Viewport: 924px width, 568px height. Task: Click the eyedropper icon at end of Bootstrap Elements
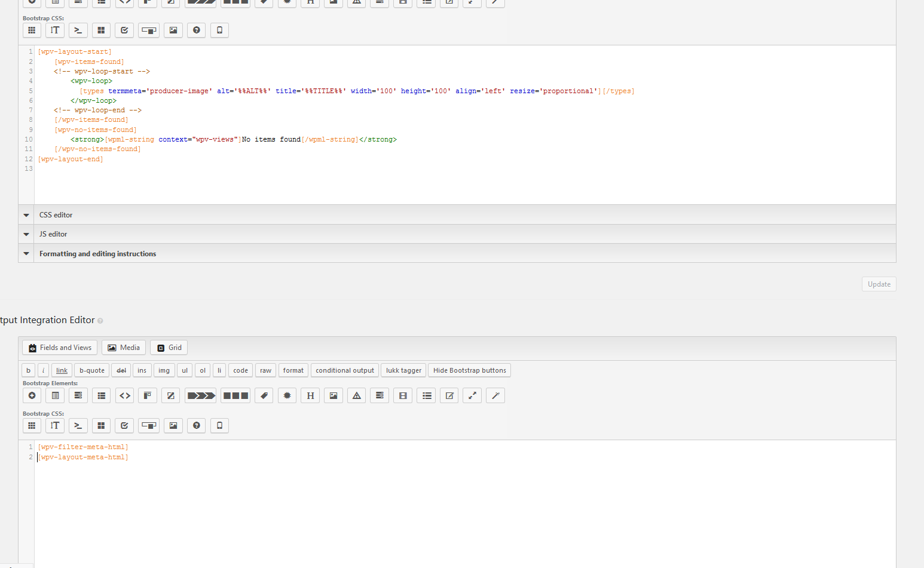click(495, 395)
